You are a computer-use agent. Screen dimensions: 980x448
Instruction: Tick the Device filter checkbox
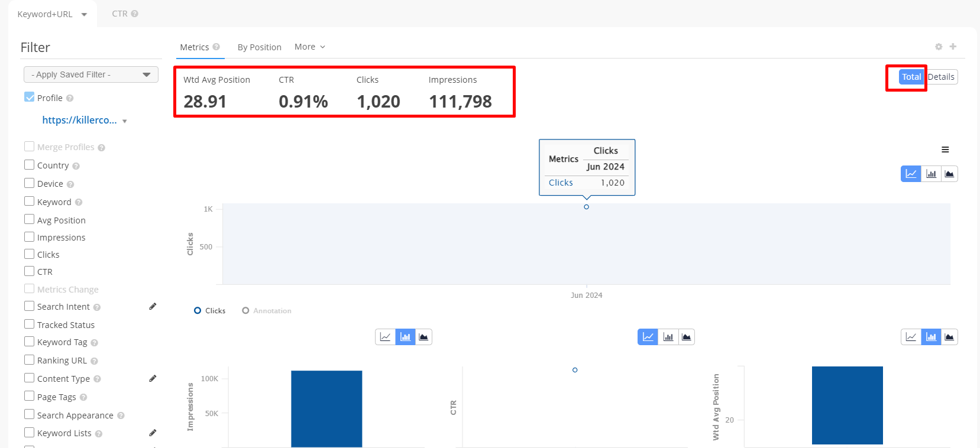click(29, 183)
